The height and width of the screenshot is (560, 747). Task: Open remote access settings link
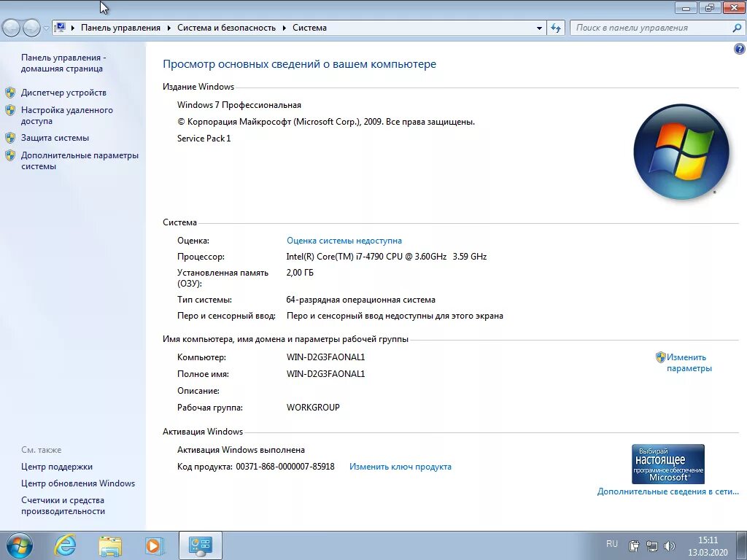click(66, 115)
